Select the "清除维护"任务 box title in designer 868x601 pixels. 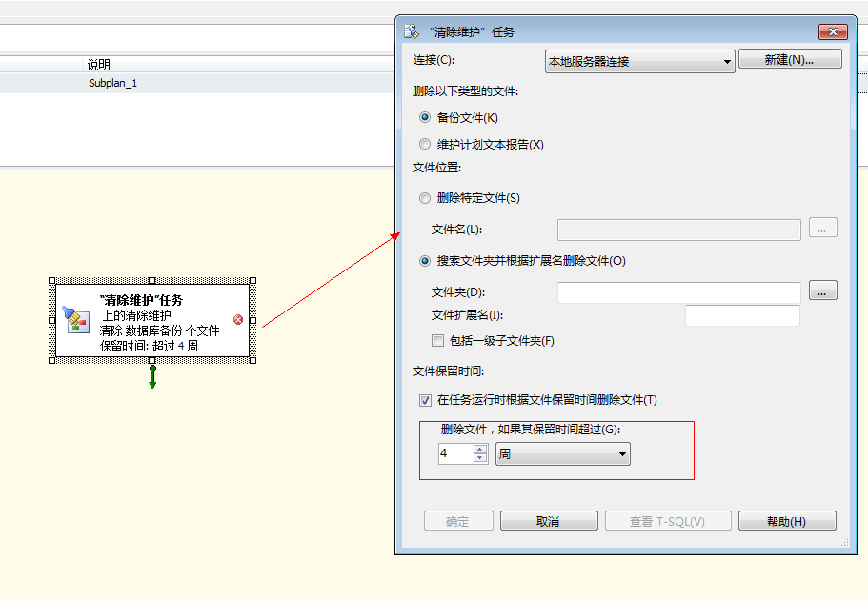click(141, 300)
